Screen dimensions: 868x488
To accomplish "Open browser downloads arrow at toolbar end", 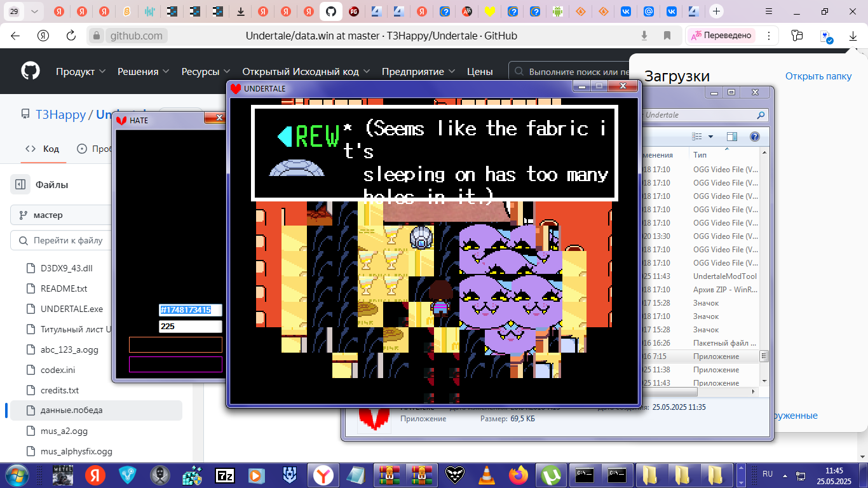I will [x=853, y=36].
